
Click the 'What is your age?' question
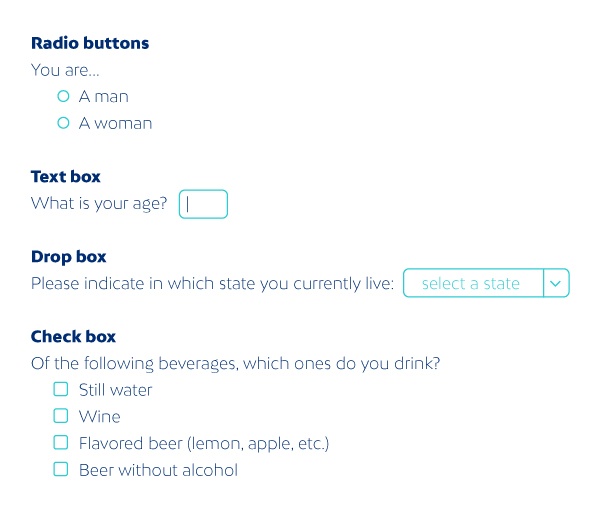coord(99,204)
